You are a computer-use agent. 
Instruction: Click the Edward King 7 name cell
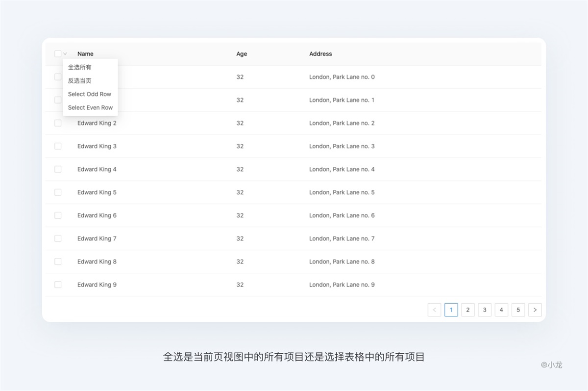pos(97,238)
